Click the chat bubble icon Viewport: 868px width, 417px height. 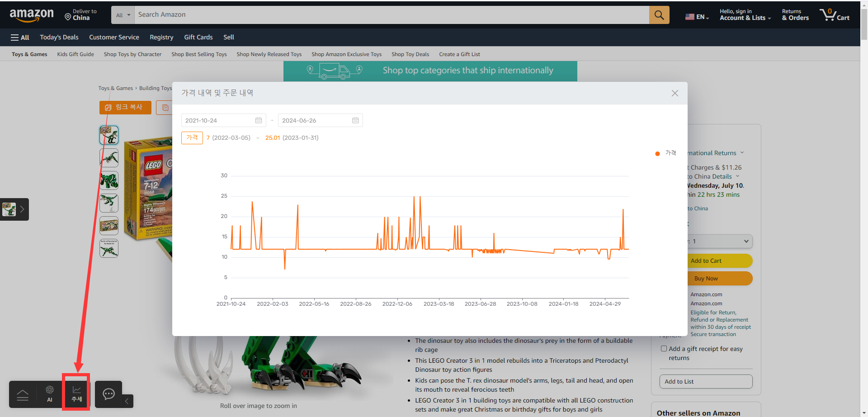pos(109,394)
